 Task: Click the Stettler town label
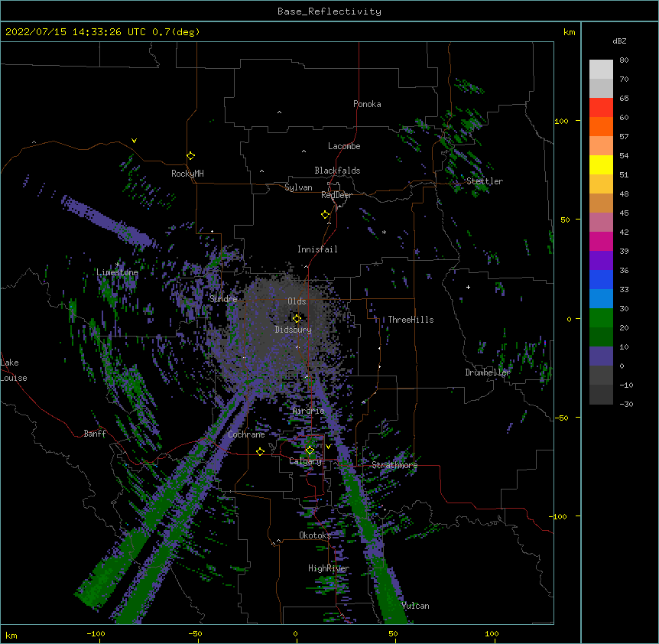point(484,181)
